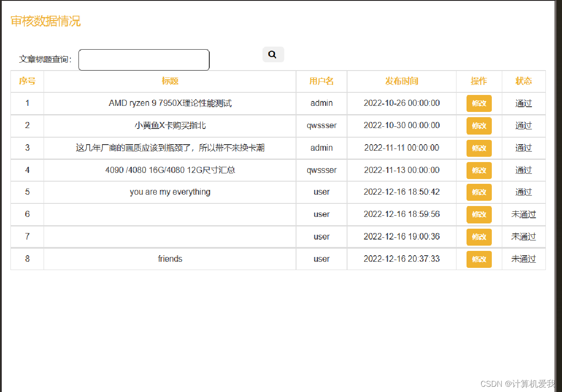This screenshot has height=392, width=562.
Task: Click the 序号 column header
Action: point(27,81)
